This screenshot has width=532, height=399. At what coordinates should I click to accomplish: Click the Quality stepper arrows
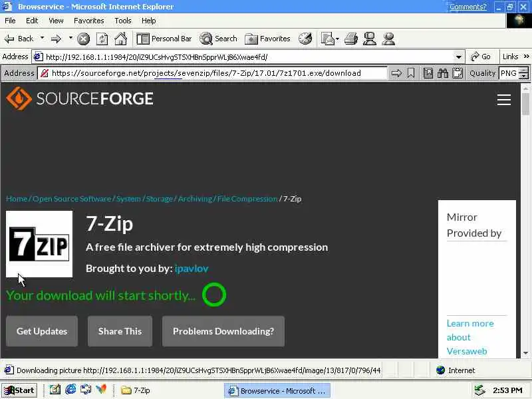tap(524, 73)
